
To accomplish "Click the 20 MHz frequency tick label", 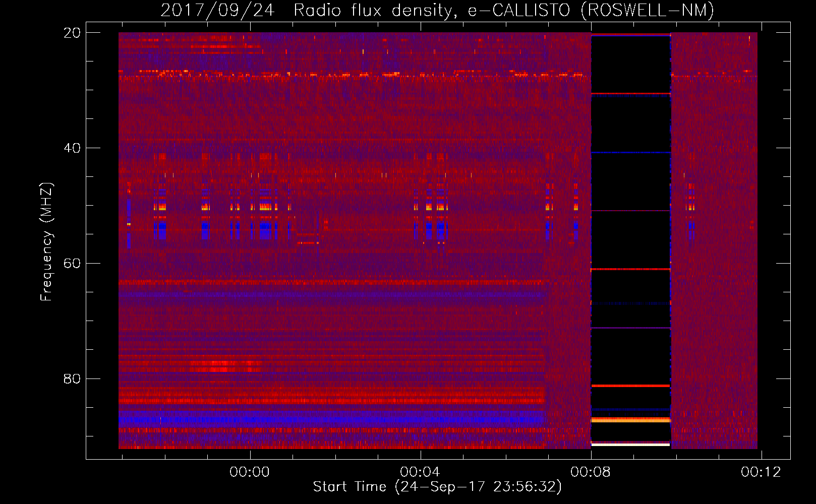I will point(73,33).
